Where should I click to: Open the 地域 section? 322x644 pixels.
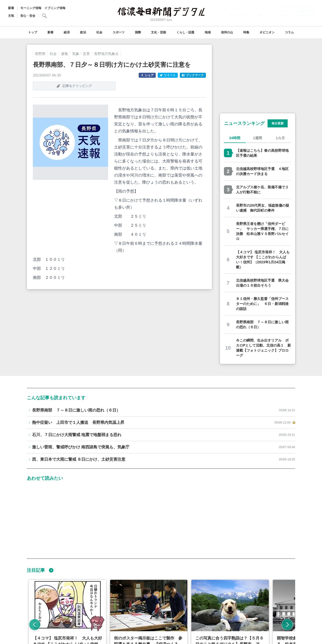208,32
